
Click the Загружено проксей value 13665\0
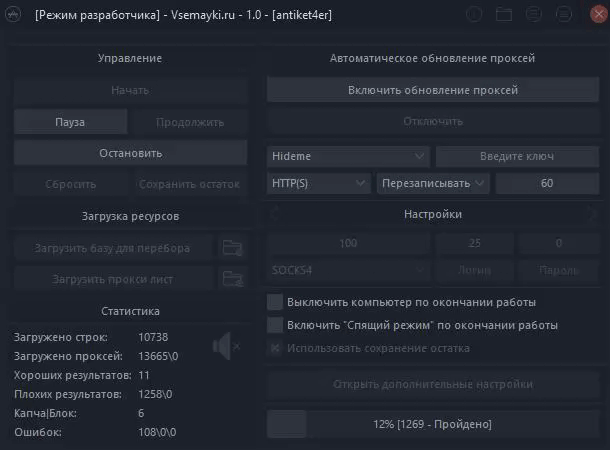pyautogui.click(x=158, y=356)
